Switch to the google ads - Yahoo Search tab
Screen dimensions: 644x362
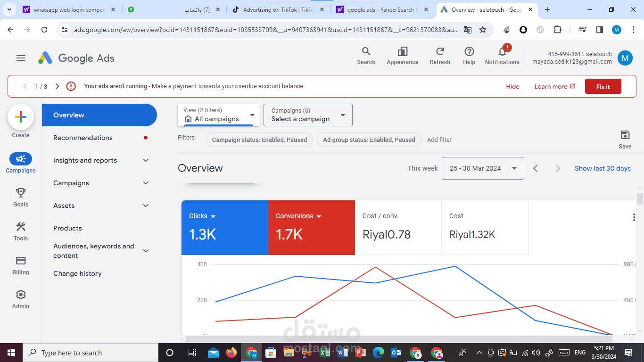383,9
